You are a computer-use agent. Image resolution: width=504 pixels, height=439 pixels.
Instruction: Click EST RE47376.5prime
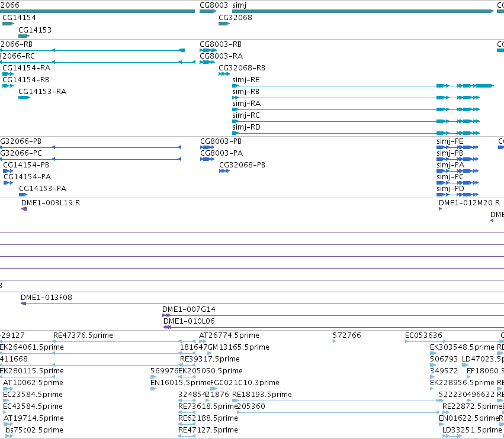pyautogui.click(x=83, y=335)
